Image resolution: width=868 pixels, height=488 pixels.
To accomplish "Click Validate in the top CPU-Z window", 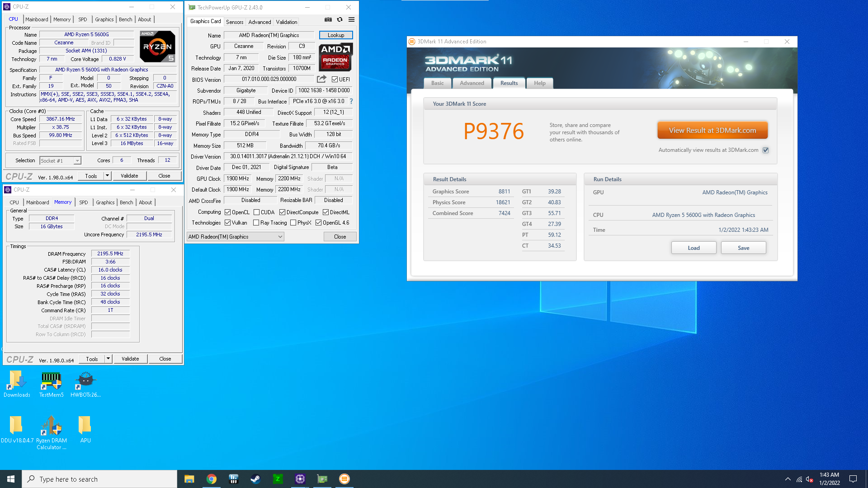I will click(x=129, y=176).
